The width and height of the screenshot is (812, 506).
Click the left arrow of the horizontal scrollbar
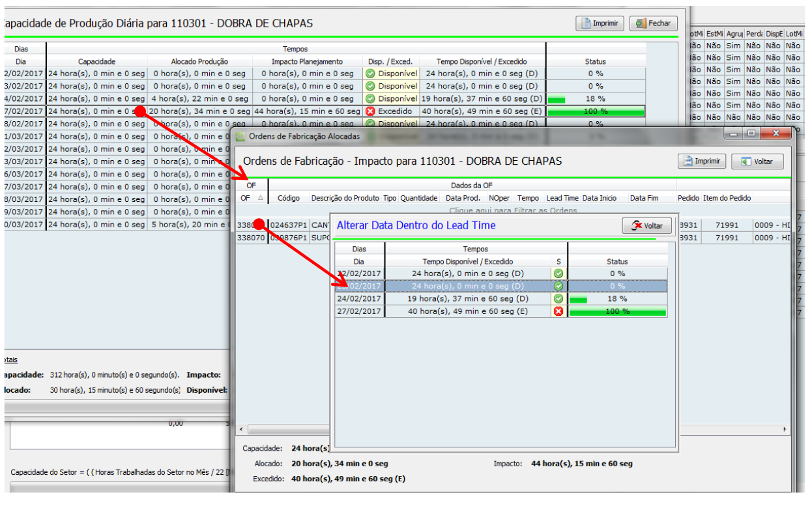pos(242,430)
